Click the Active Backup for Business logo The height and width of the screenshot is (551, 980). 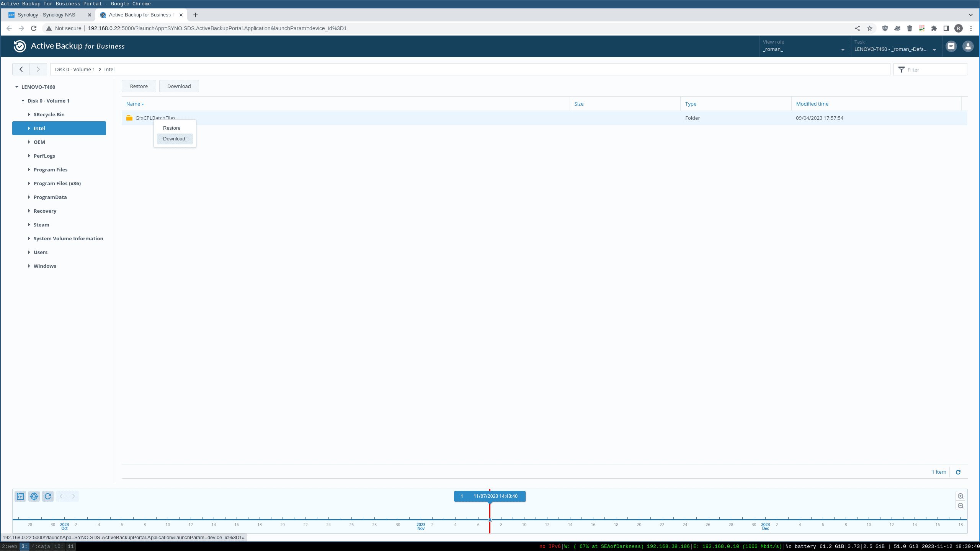pos(69,46)
